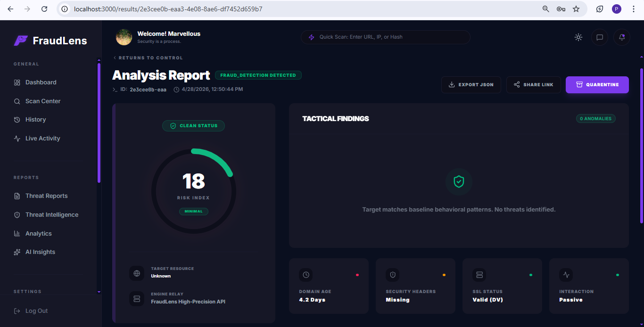Viewport: 644px width, 327px height.
Task: Click Log Out in the sidebar
Action: coord(31,311)
